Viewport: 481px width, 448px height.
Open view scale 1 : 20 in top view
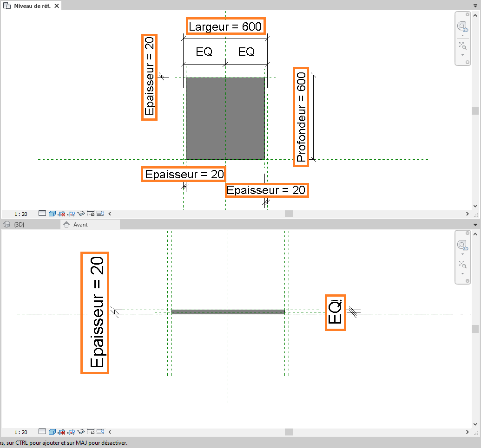click(x=20, y=214)
